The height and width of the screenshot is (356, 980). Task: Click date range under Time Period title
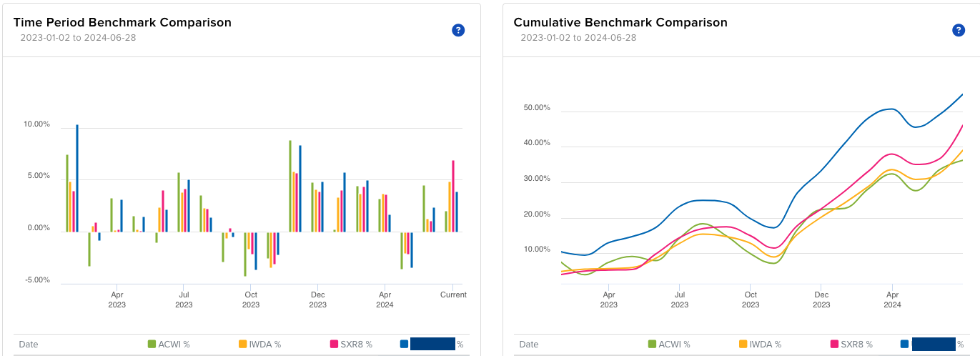click(x=78, y=38)
